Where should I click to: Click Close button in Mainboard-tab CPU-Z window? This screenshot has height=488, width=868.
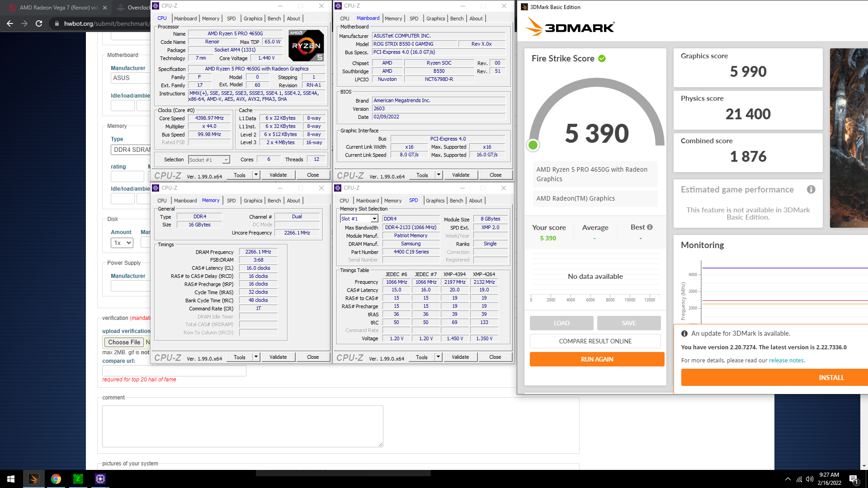tap(495, 175)
